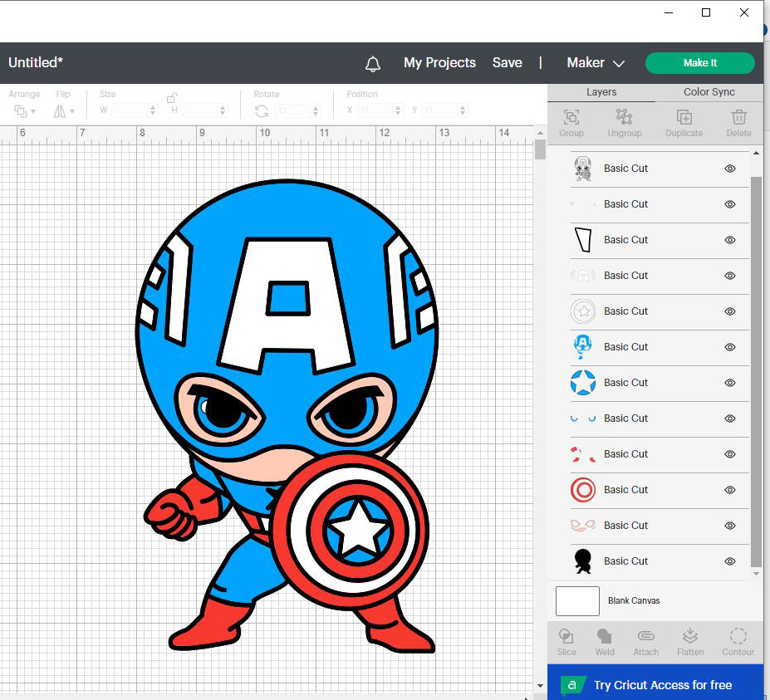The width and height of the screenshot is (770, 700).
Task: Switch to the Color Sync tab
Action: [709, 92]
